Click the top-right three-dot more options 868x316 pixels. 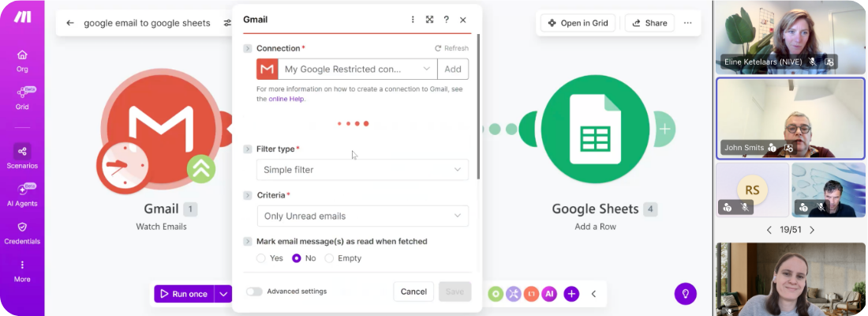(x=687, y=23)
